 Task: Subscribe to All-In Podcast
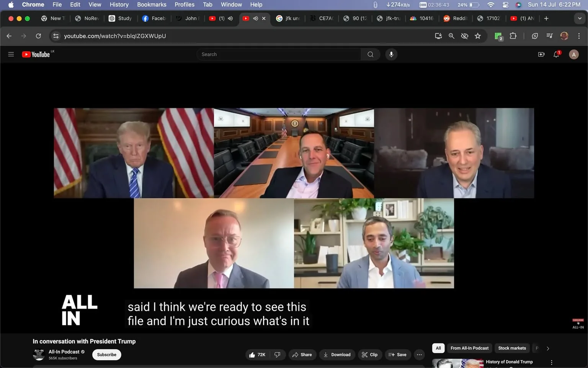(x=106, y=355)
